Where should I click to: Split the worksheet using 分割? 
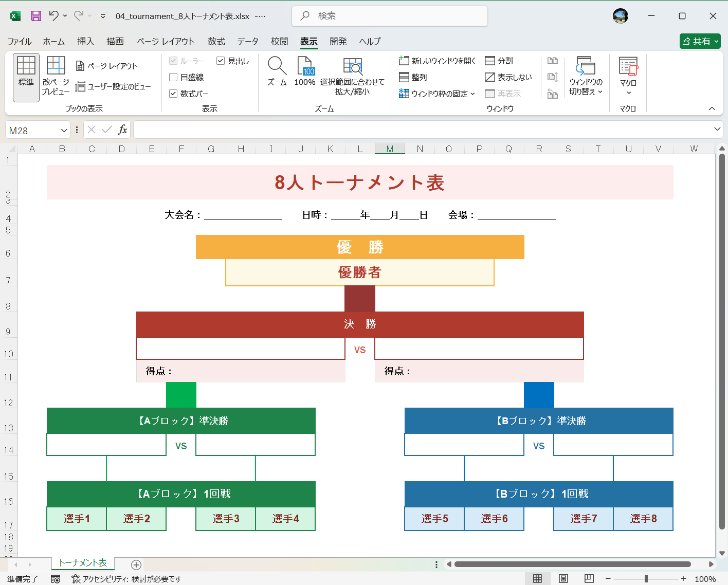point(500,61)
